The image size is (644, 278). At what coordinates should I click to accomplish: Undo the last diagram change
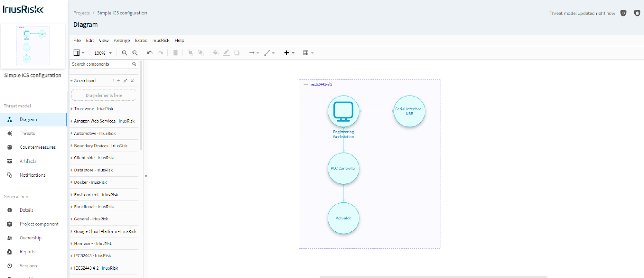(x=150, y=53)
